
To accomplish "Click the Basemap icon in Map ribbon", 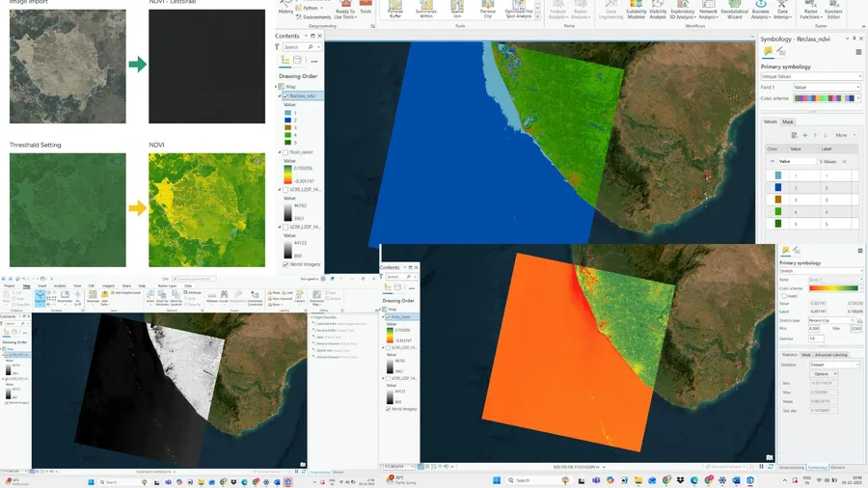I will tap(93, 297).
